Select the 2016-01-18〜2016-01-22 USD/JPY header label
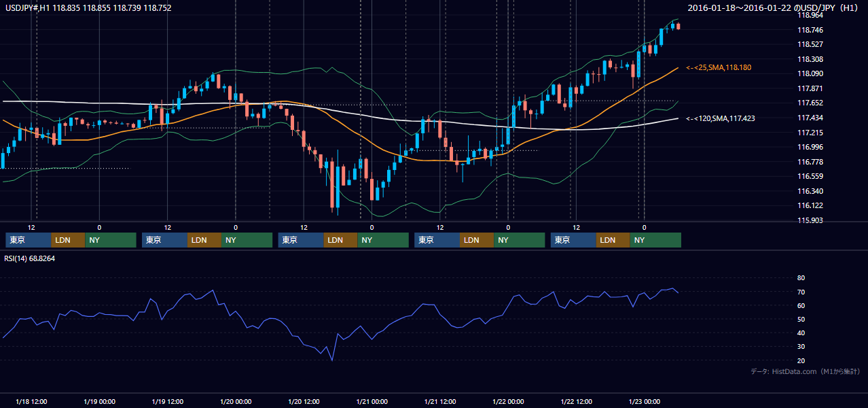 (x=774, y=8)
